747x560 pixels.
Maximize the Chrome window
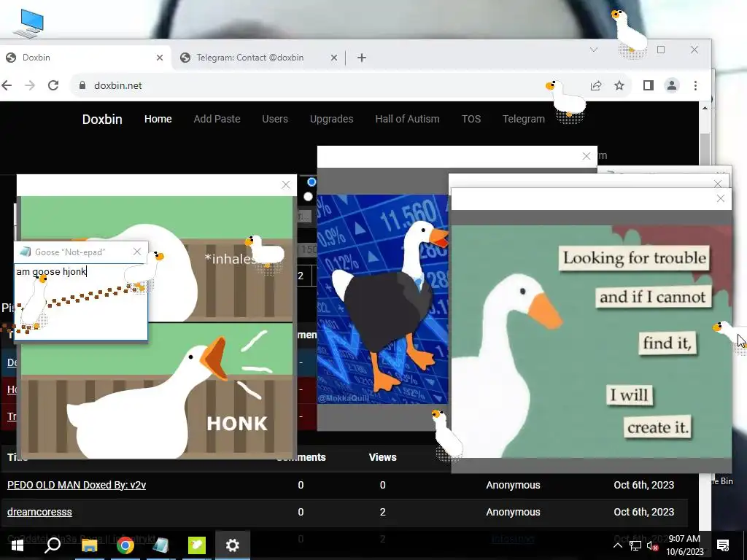click(x=661, y=50)
